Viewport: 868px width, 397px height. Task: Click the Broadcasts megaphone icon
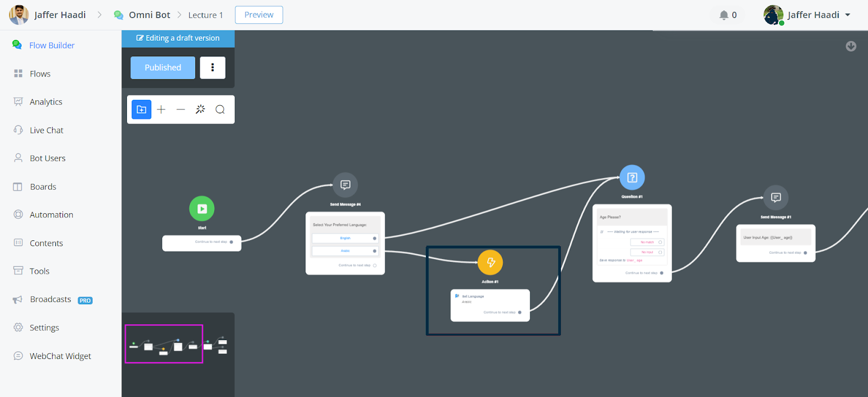(x=18, y=299)
